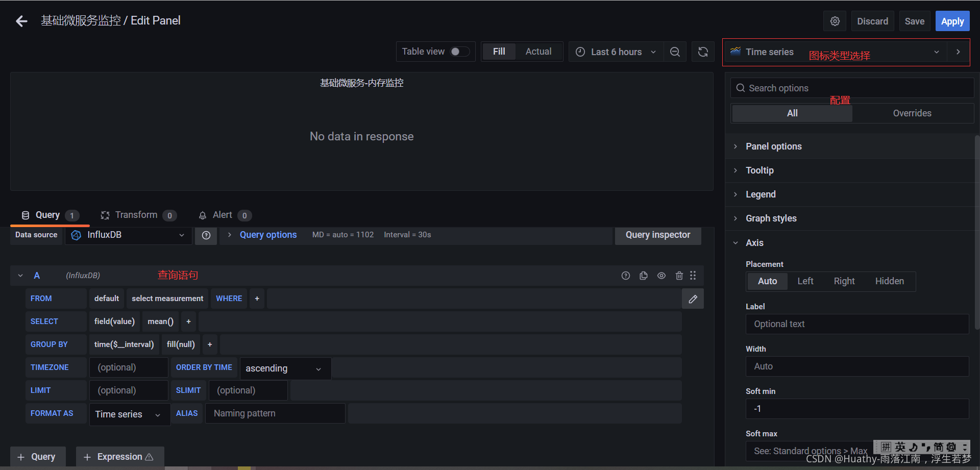Open data source help icon

pyautogui.click(x=206, y=235)
